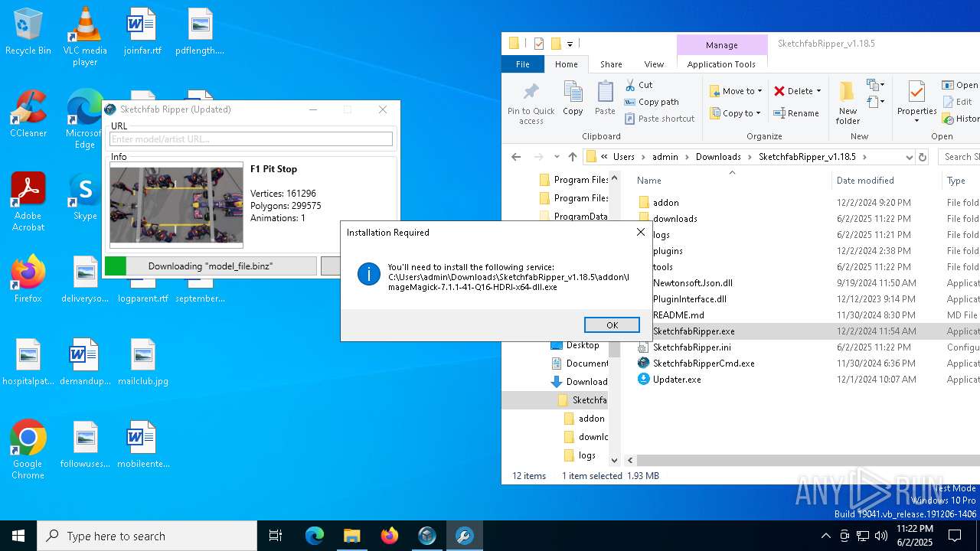Click Rename in the Organize group
Viewport: 980px width, 551px height.
795,113
